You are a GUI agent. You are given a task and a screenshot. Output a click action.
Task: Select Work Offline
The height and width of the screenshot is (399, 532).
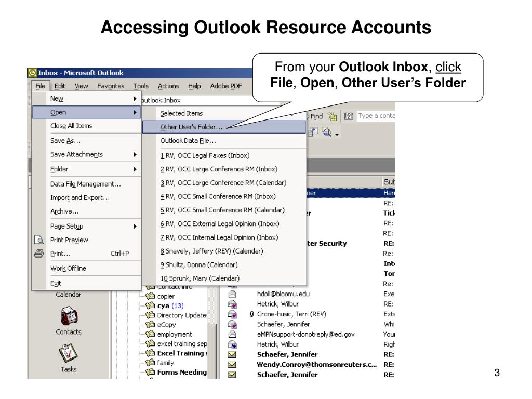(x=87, y=269)
